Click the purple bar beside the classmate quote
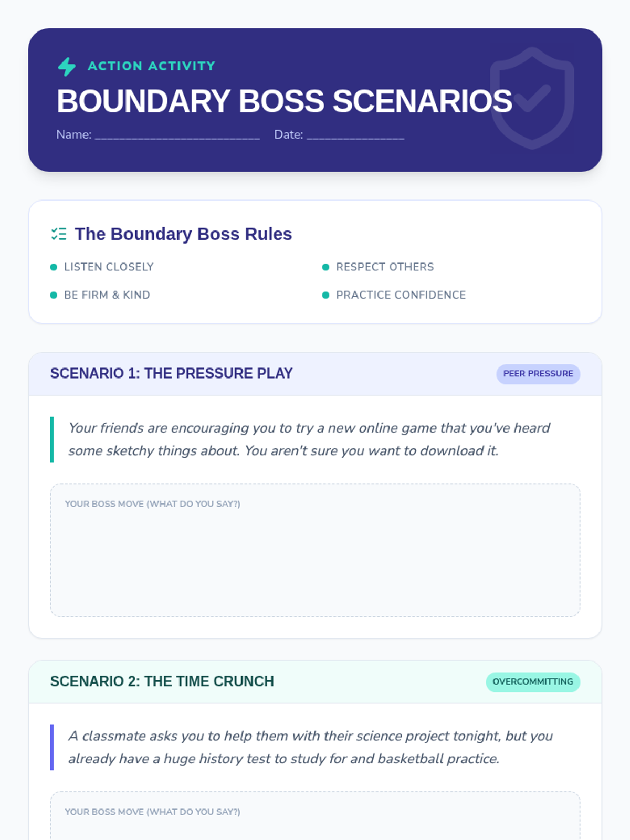This screenshot has height=840, width=630. tap(52, 748)
